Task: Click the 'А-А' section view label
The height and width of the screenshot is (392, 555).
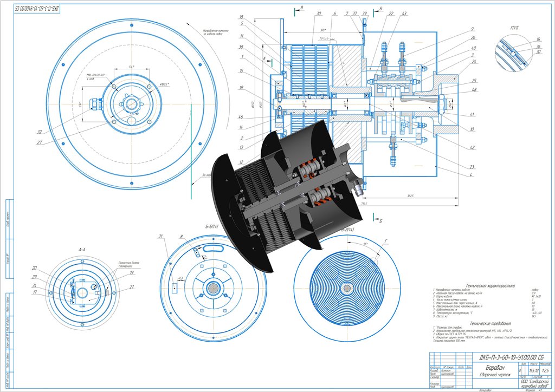Action: [x=82, y=250]
